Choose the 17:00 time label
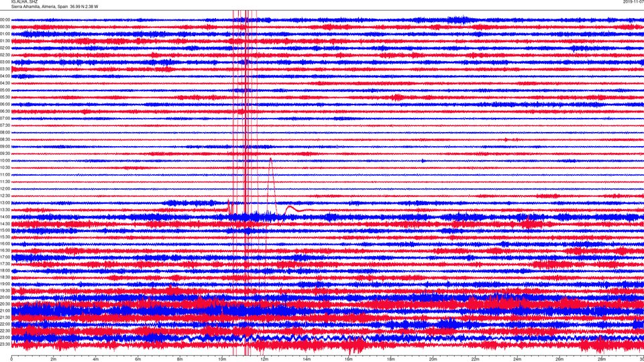 [5, 257]
